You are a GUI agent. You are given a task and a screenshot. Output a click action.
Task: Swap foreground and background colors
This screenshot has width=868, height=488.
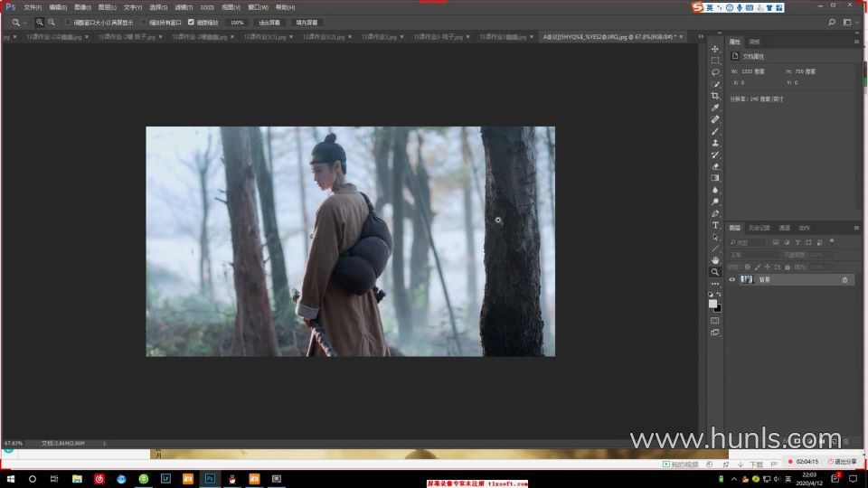pyautogui.click(x=719, y=295)
